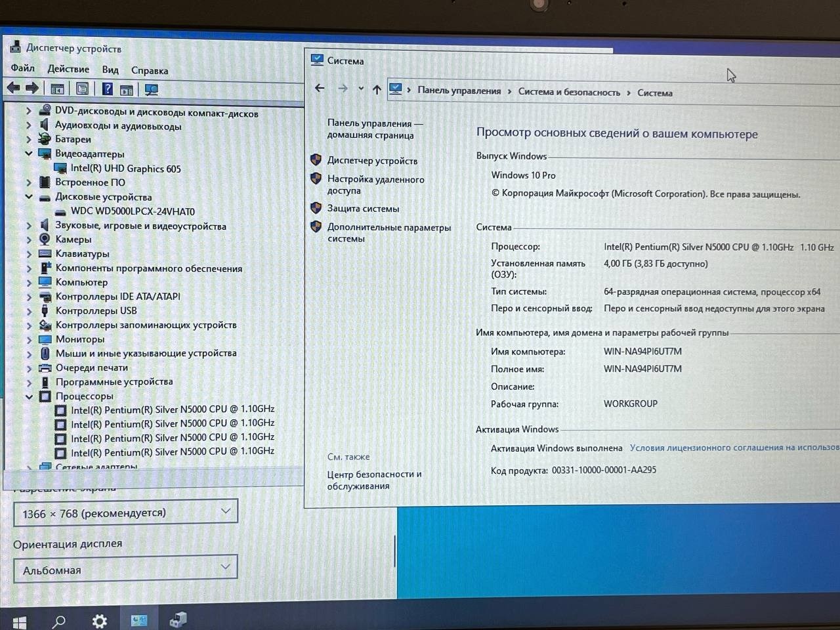Click the Forward arrow in Система window

pyautogui.click(x=343, y=88)
